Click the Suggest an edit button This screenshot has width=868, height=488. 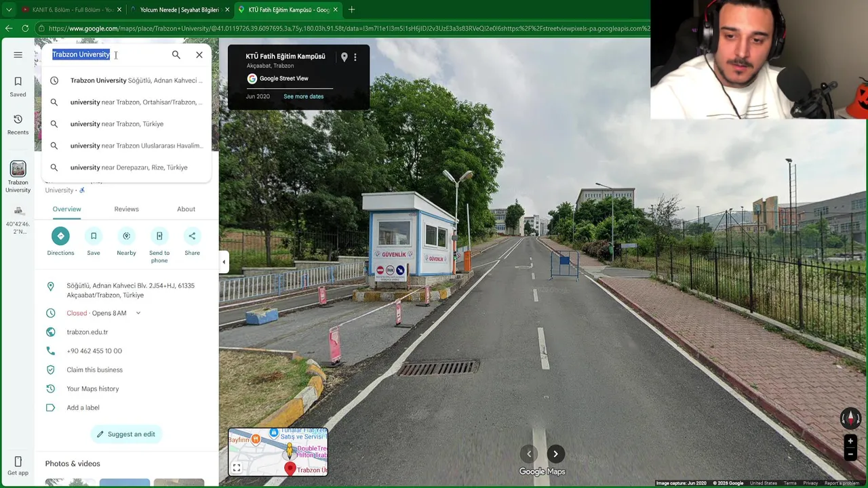(126, 434)
